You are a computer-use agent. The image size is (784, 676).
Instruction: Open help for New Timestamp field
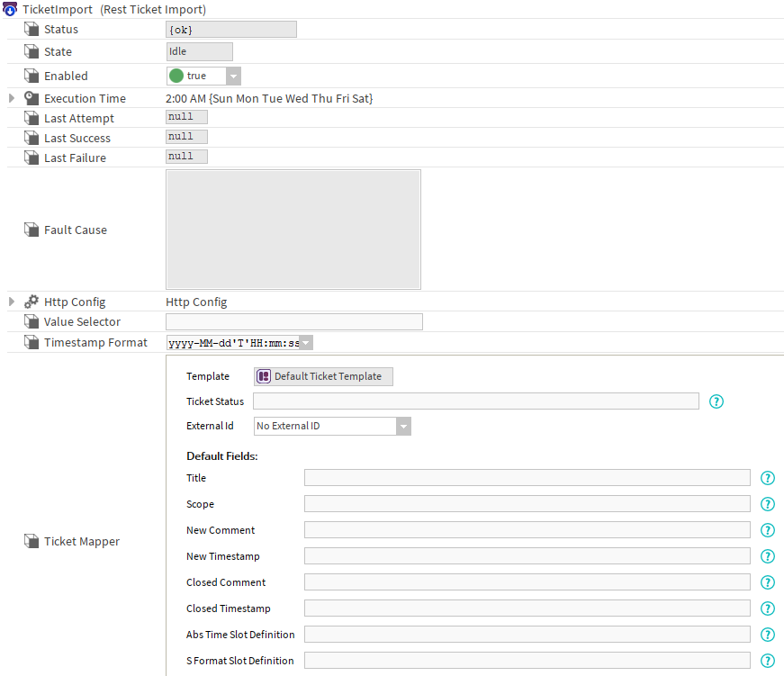tap(768, 556)
